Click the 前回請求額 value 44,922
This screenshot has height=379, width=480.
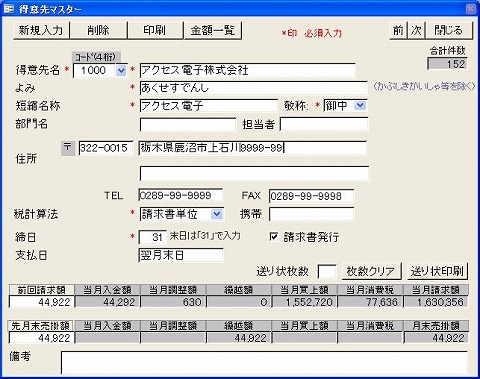pyautogui.click(x=42, y=302)
